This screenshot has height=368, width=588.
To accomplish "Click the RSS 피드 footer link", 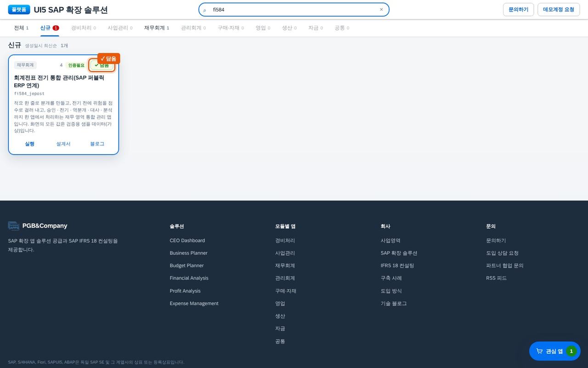I will click(497, 278).
